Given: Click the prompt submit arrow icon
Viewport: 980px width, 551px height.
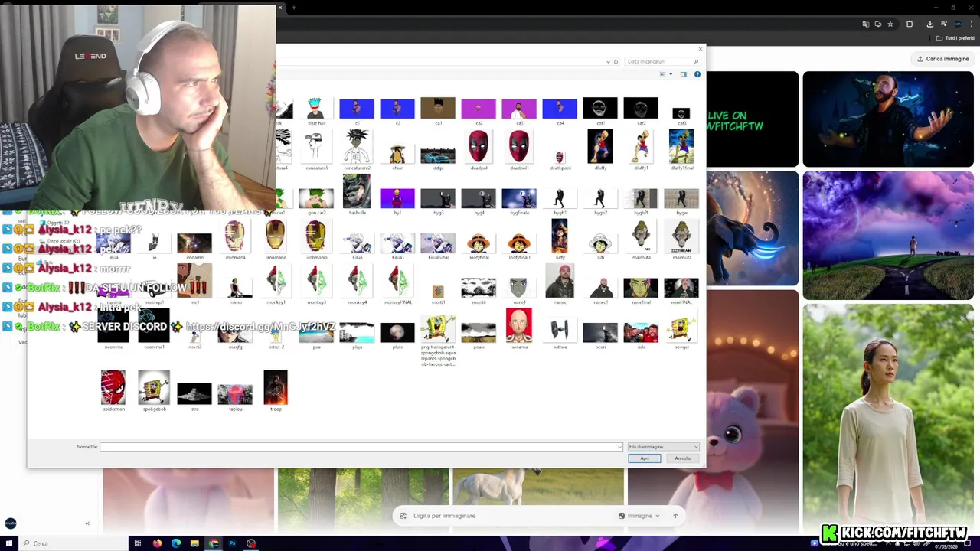Looking at the screenshot, I should click(x=675, y=516).
